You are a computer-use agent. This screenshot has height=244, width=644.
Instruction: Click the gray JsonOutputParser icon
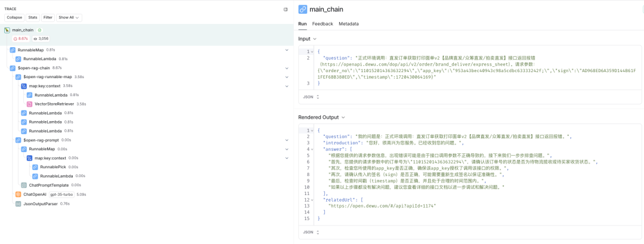click(18, 203)
